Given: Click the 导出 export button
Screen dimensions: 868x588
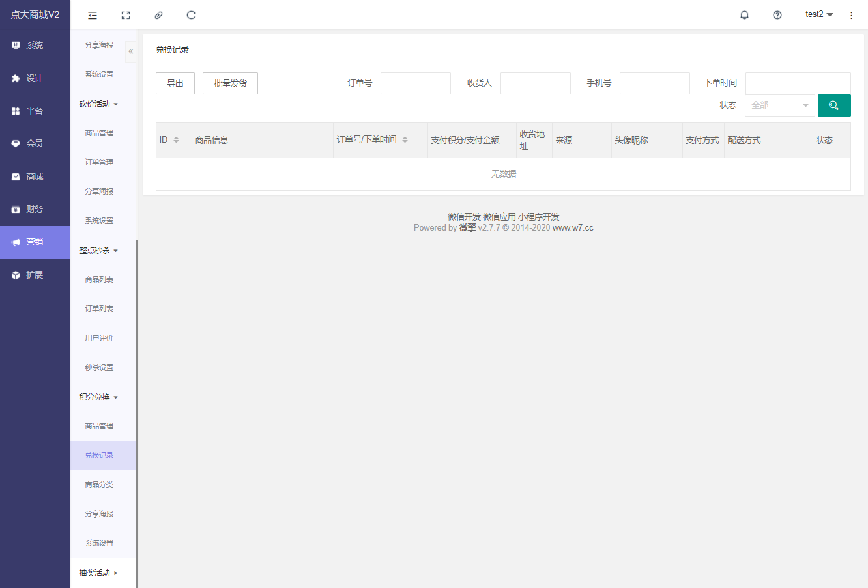Looking at the screenshot, I should click(x=175, y=83).
